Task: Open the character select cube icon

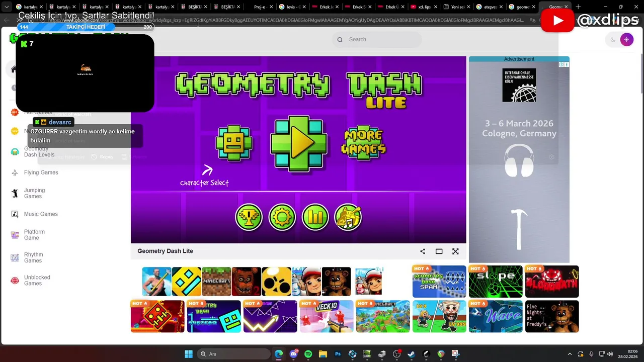Action: (234, 143)
